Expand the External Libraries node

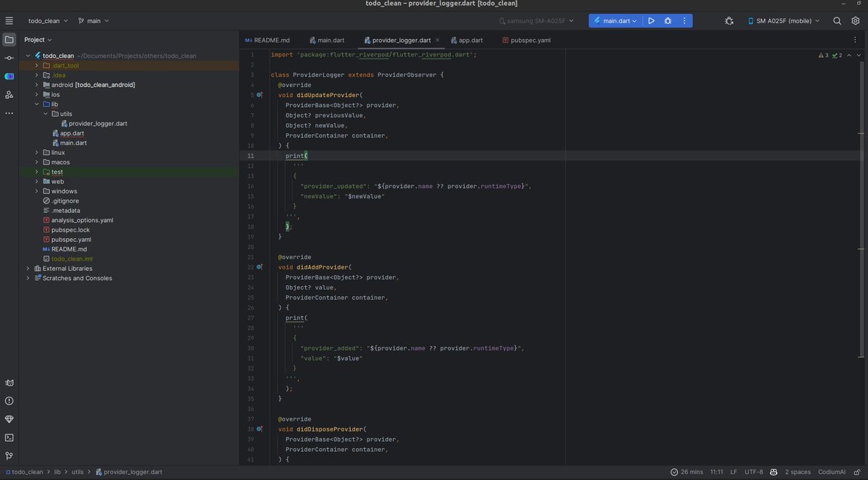(x=27, y=269)
